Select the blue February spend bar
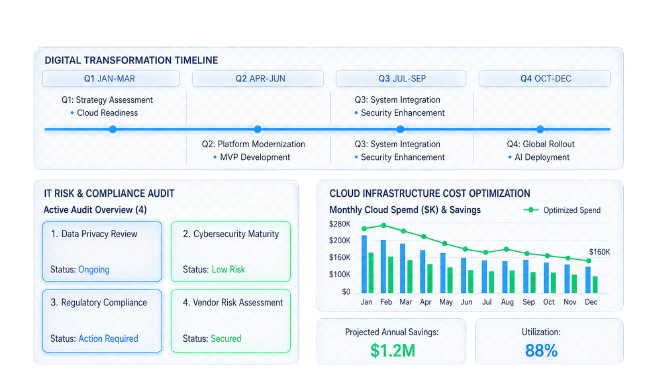The width and height of the screenshot is (645, 387). point(383,266)
